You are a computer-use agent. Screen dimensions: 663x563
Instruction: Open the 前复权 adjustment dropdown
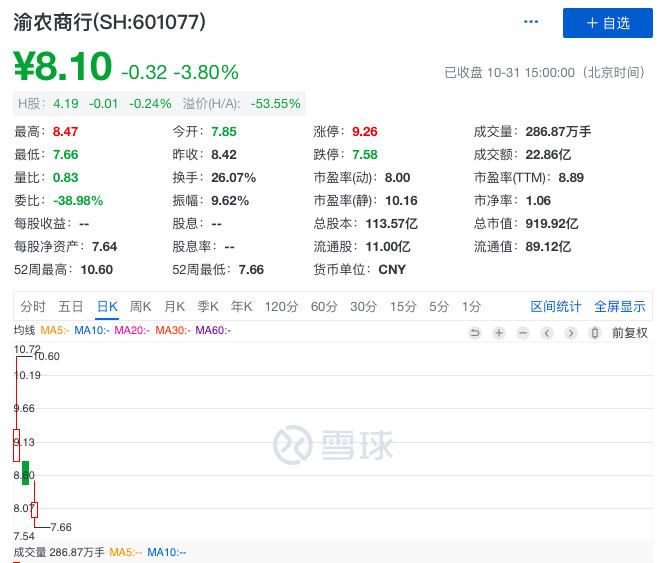[630, 333]
